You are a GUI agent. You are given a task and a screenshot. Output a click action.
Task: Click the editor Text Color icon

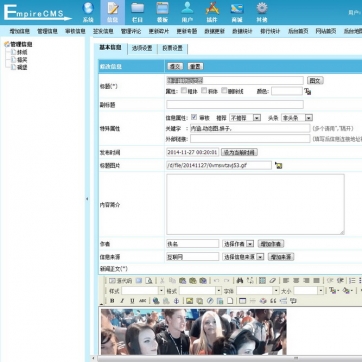tap(334, 291)
